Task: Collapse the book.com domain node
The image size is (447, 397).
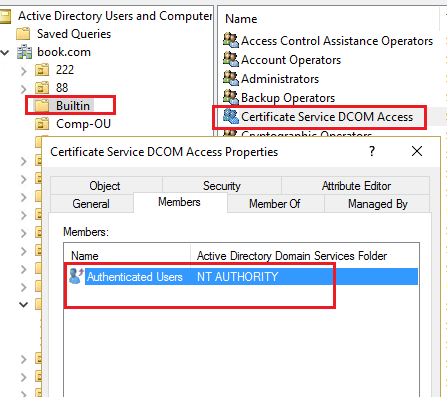Action: [5, 52]
